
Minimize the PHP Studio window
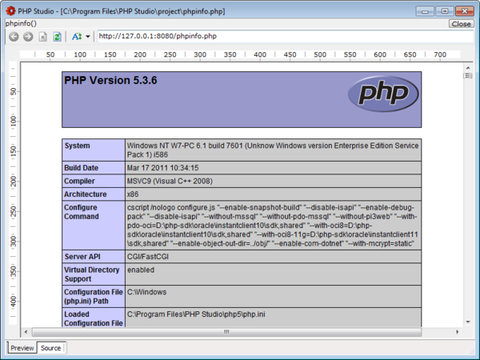click(x=425, y=11)
